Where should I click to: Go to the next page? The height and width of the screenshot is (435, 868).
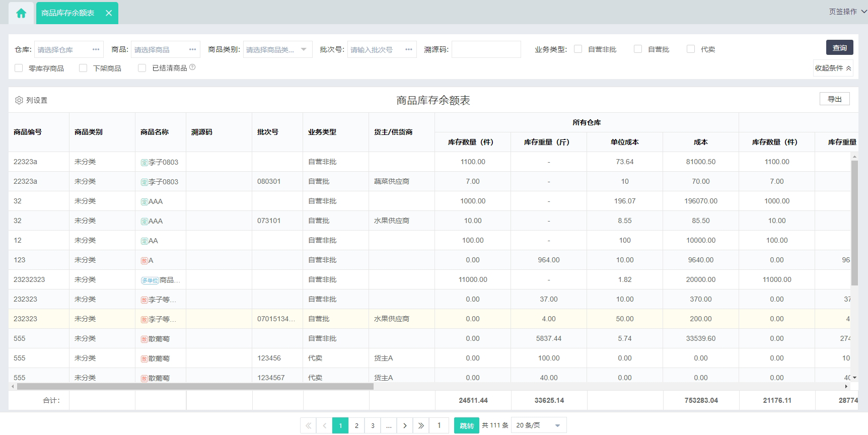coord(405,425)
